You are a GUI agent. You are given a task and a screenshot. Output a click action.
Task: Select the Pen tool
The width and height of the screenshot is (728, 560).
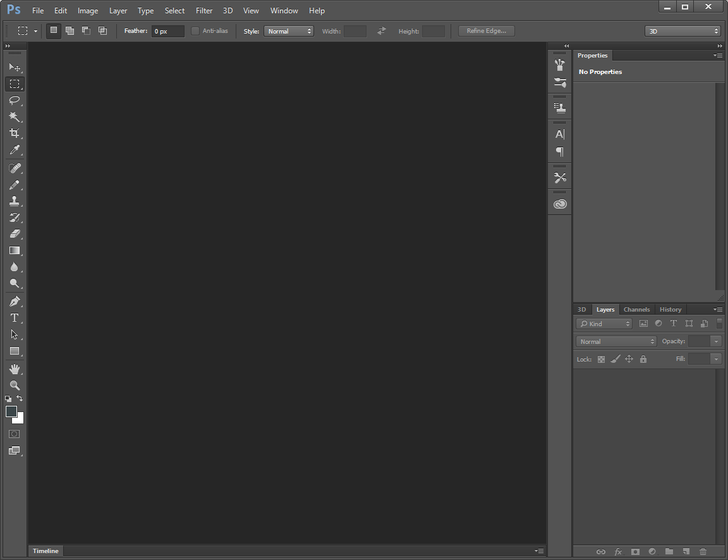tap(15, 302)
